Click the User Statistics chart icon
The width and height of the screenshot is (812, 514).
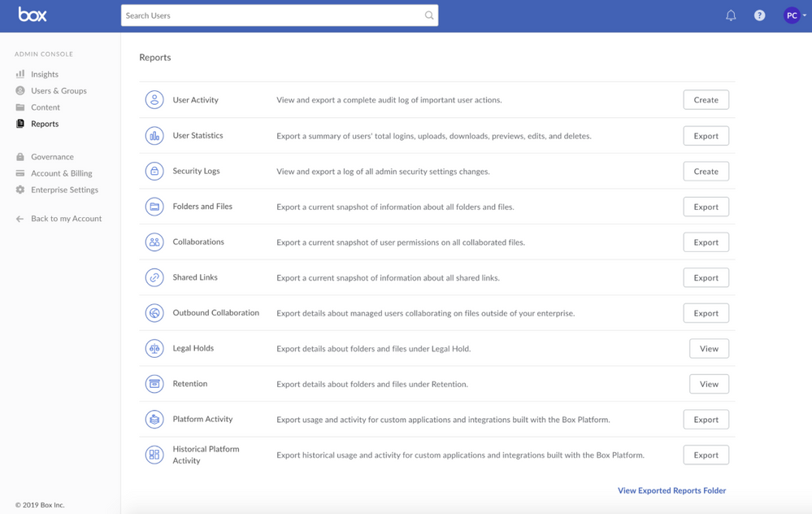[154, 136]
